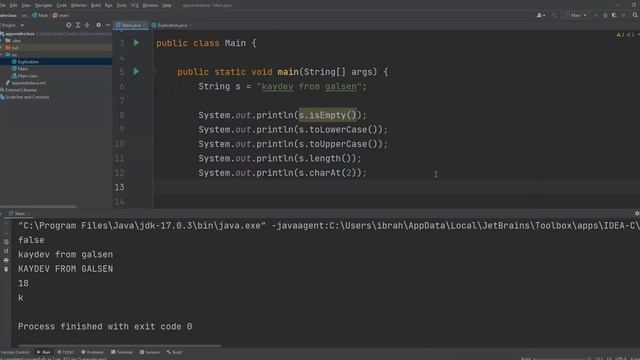
Task: Open Services tool window button
Action: click(x=150, y=352)
